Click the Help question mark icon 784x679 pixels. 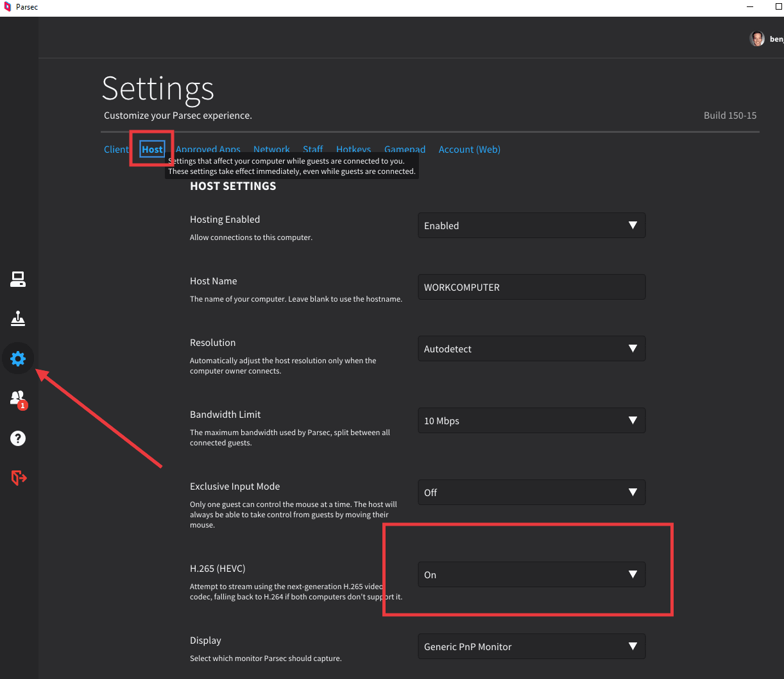[18, 438]
